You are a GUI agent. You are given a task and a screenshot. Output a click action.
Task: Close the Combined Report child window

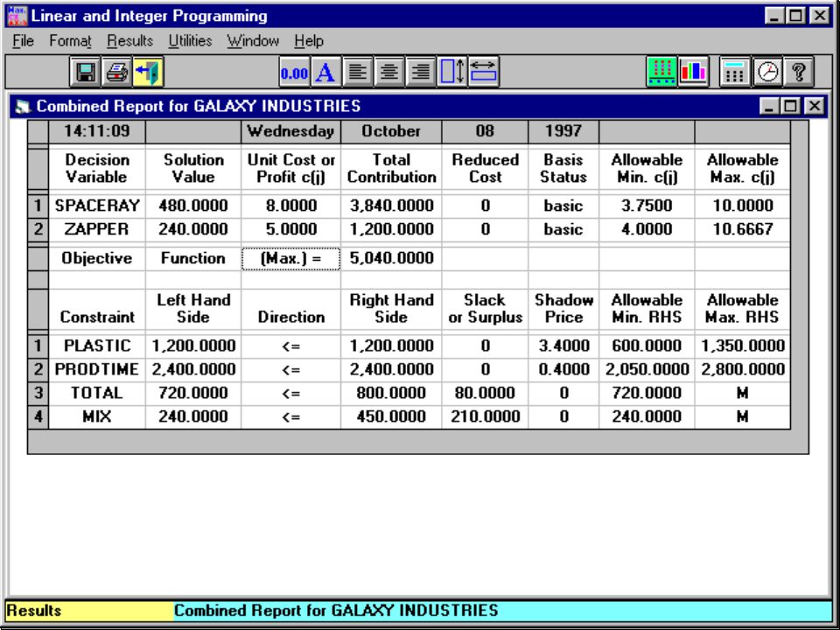(x=814, y=106)
